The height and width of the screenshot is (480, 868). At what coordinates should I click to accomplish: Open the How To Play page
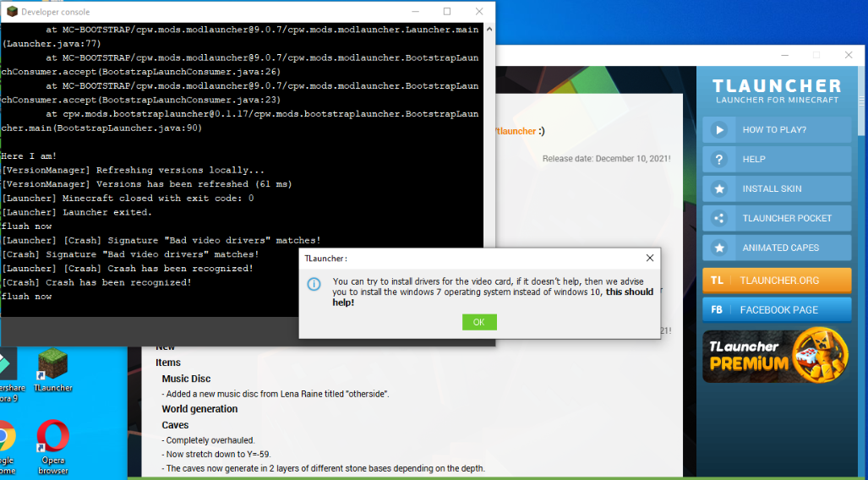click(x=777, y=129)
